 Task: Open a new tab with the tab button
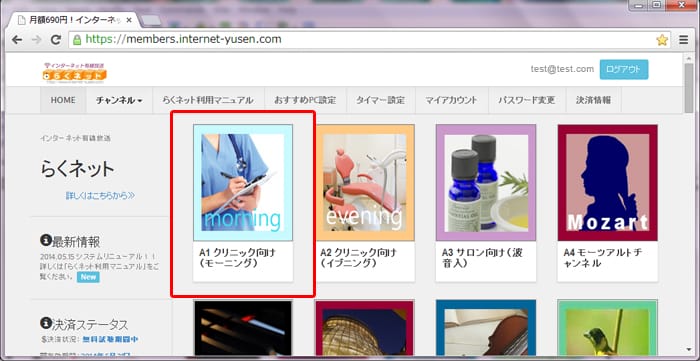151,21
